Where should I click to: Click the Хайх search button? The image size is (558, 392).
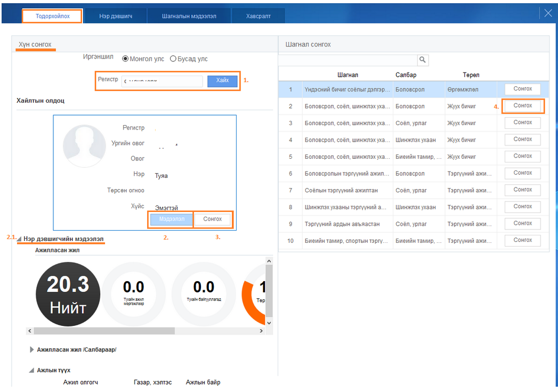pos(222,81)
